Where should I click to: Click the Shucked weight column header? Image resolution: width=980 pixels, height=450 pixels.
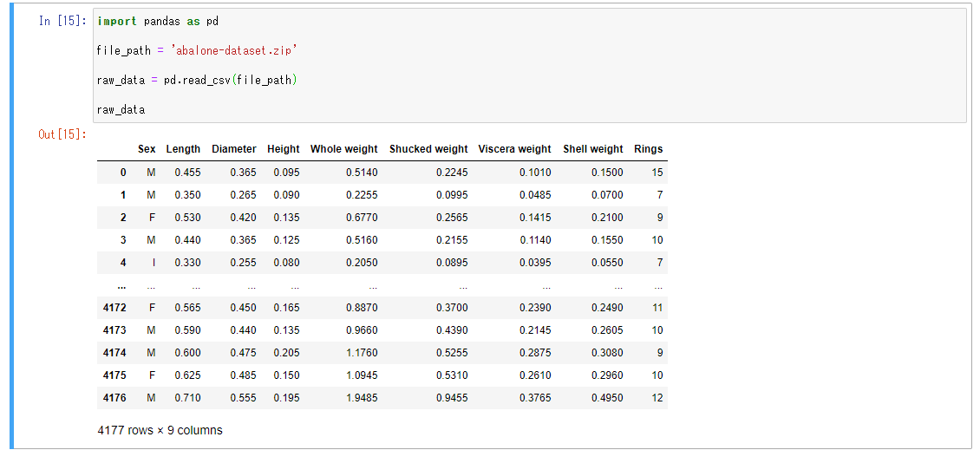coord(428,149)
